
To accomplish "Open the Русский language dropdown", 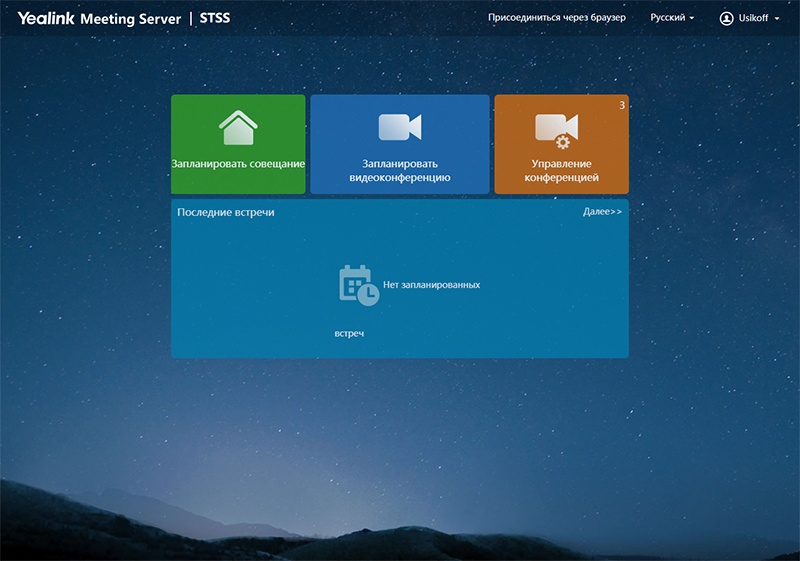I will point(672,18).
